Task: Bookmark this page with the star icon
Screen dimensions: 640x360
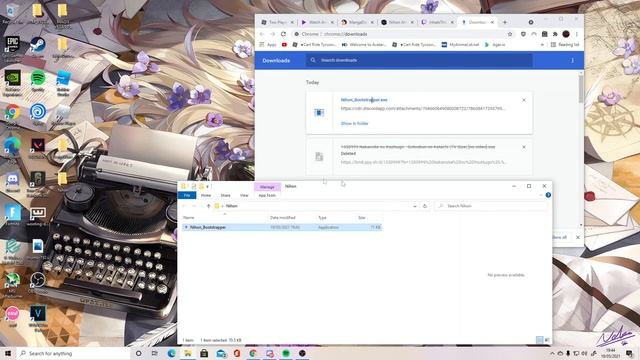Action: (510, 34)
